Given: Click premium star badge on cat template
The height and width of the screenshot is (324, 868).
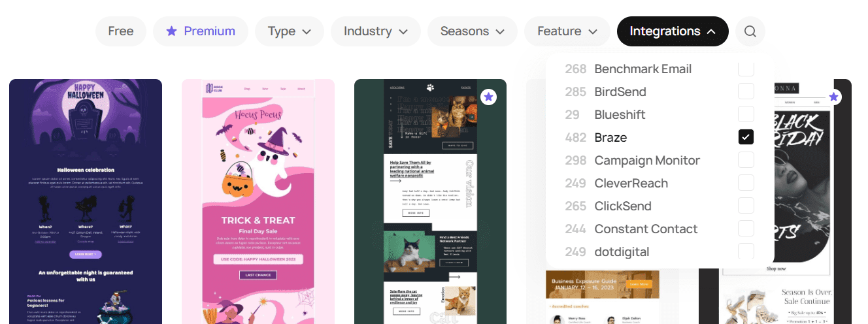Looking at the screenshot, I should (488, 97).
